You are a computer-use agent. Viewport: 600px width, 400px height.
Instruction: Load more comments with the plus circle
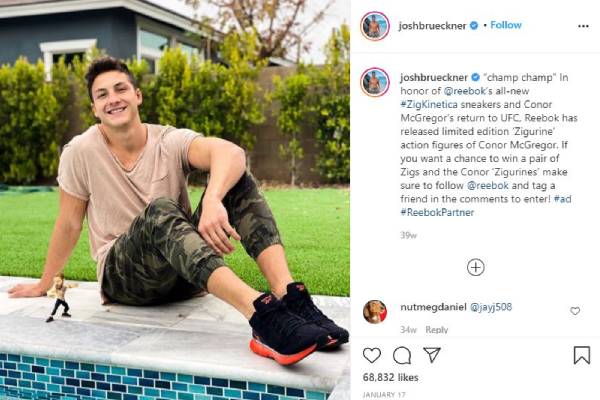tap(476, 267)
